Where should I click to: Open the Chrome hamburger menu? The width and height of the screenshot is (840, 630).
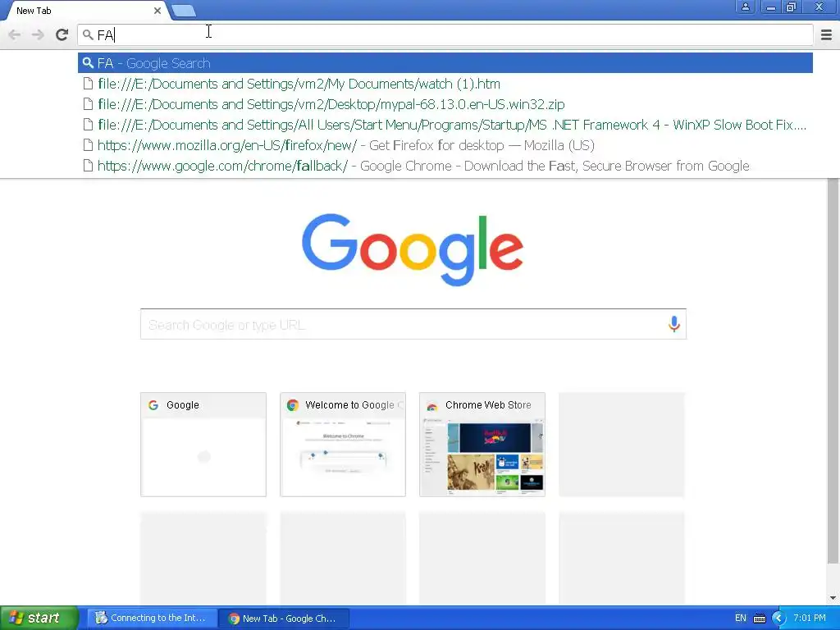(826, 34)
